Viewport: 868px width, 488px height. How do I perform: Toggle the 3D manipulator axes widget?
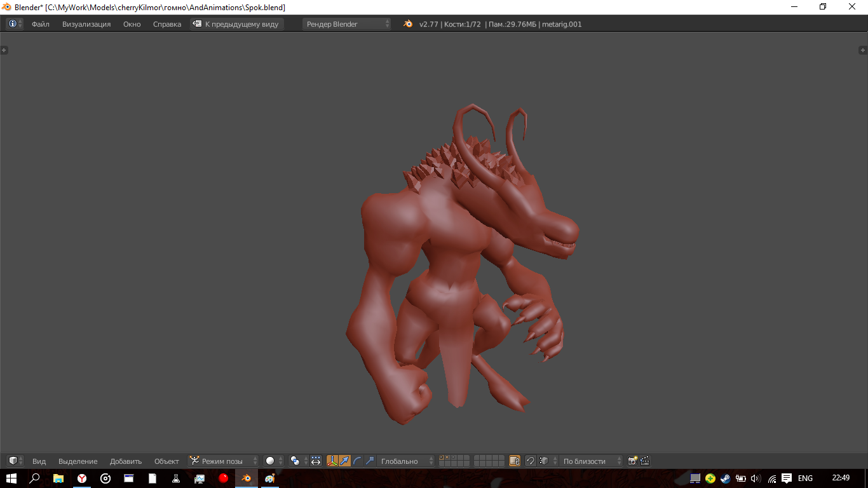332,461
